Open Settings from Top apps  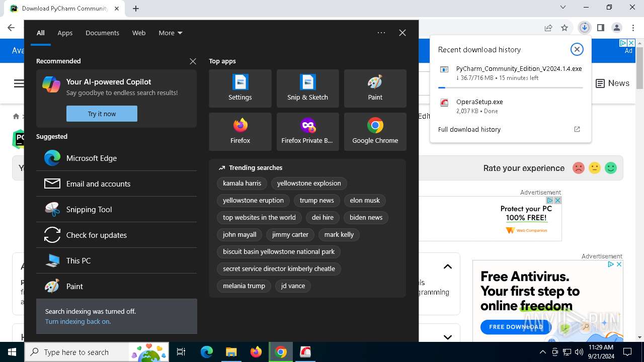[x=240, y=88]
